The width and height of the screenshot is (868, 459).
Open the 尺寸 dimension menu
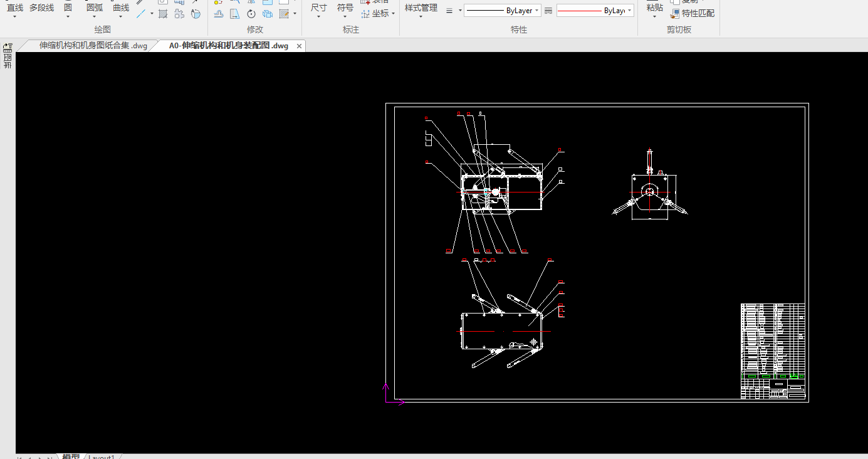point(319,8)
